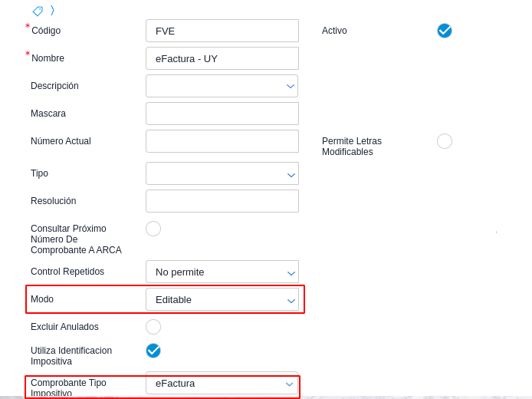
Task: Focus the Nombre text field
Action: (222, 58)
